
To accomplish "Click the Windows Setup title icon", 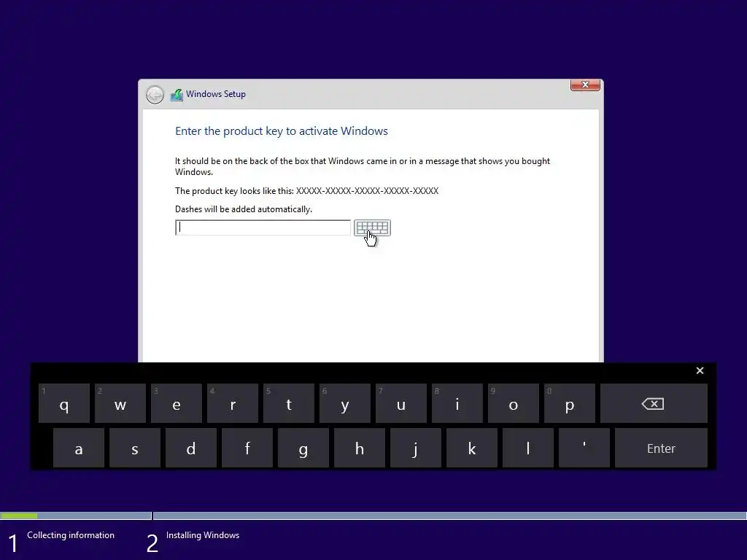I will coord(177,95).
